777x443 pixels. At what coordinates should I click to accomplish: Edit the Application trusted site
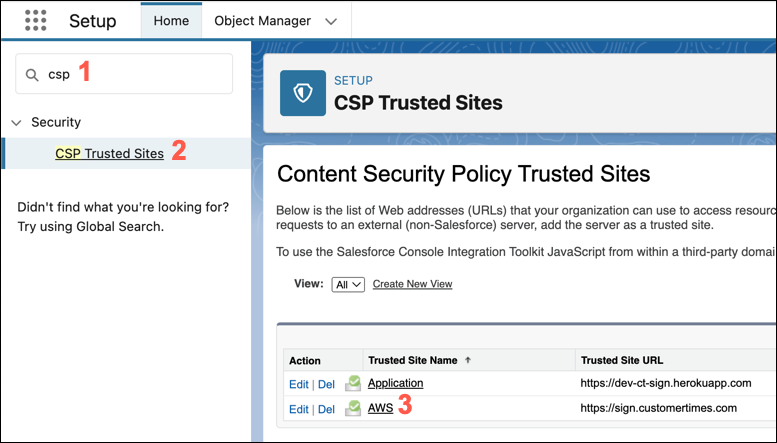click(x=299, y=384)
